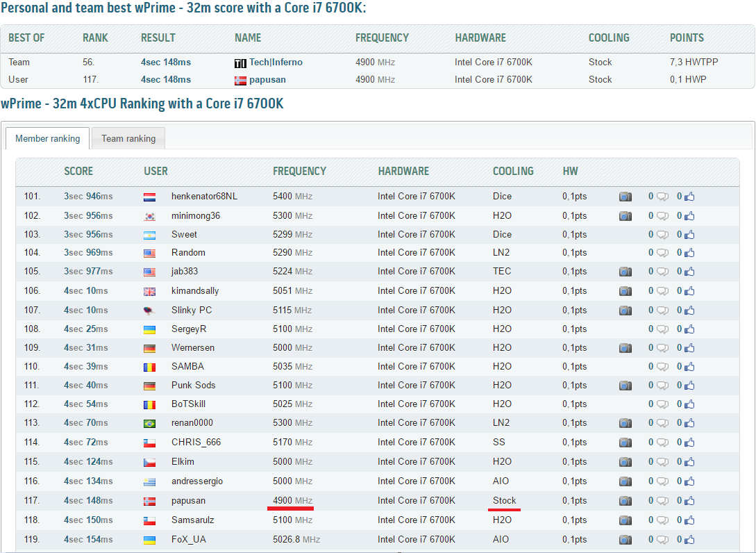Click flag icon beside papusan in top table
756x553 pixels.
pyautogui.click(x=240, y=81)
